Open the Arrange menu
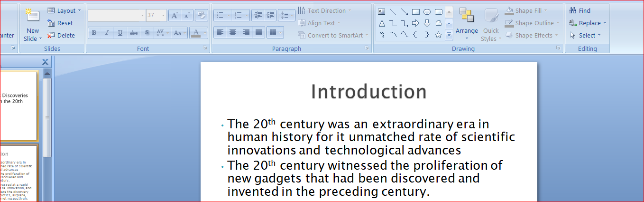The image size is (644, 202). (x=467, y=24)
